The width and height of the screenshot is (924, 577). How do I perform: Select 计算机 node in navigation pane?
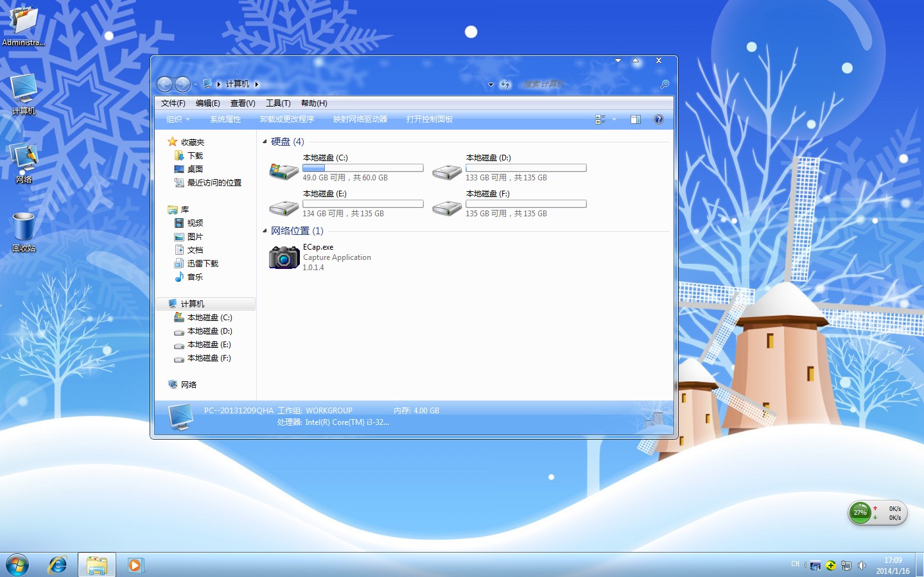(x=205, y=304)
